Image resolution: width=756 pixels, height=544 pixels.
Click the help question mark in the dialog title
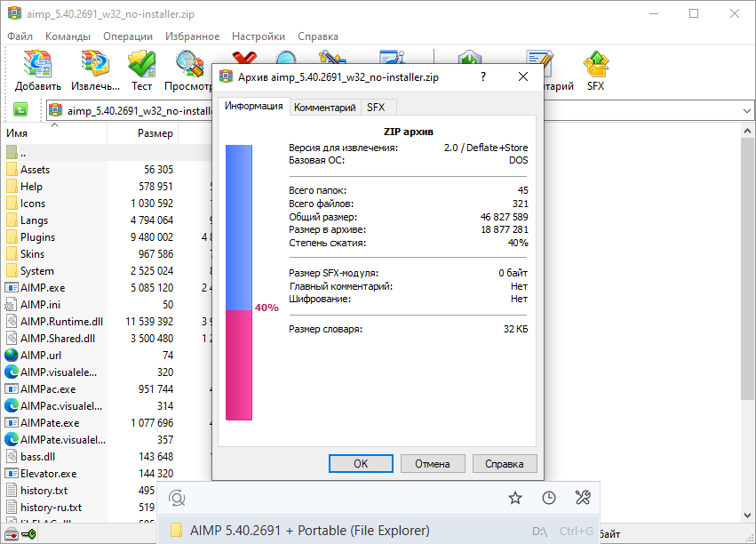tap(483, 76)
